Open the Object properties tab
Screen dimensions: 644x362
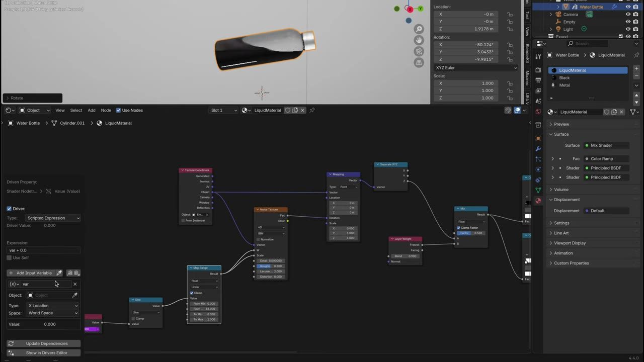[538, 138]
